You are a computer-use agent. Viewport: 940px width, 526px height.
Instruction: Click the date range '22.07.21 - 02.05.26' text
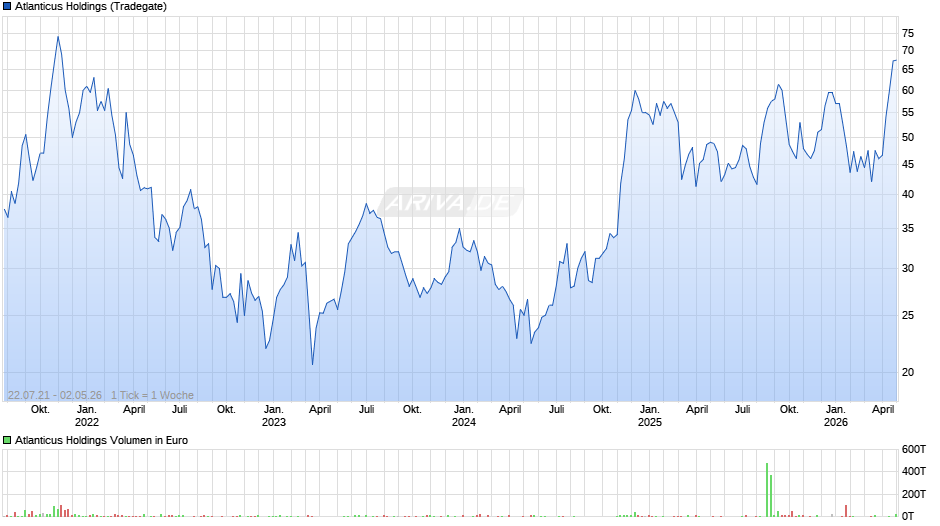coord(55,395)
